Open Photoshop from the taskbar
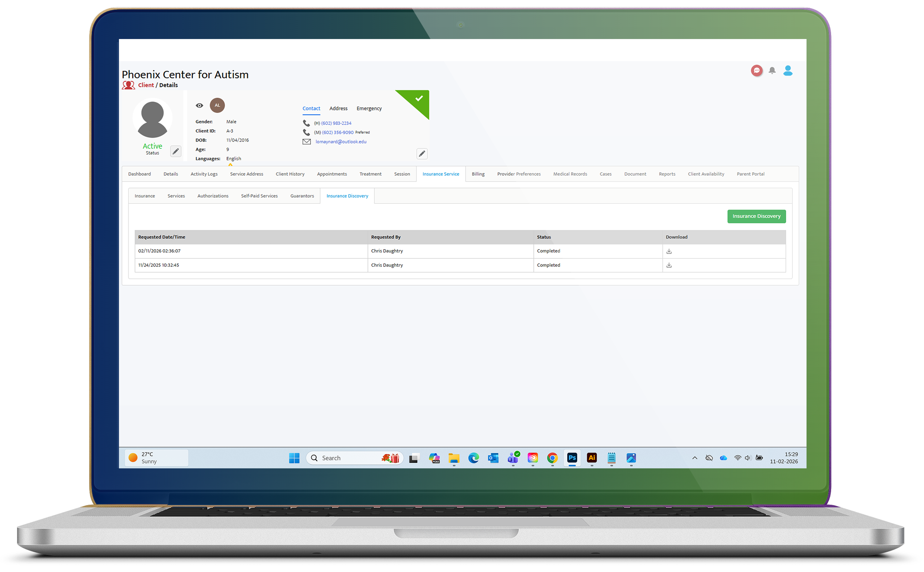This screenshot has height=572, width=924. coord(572,458)
